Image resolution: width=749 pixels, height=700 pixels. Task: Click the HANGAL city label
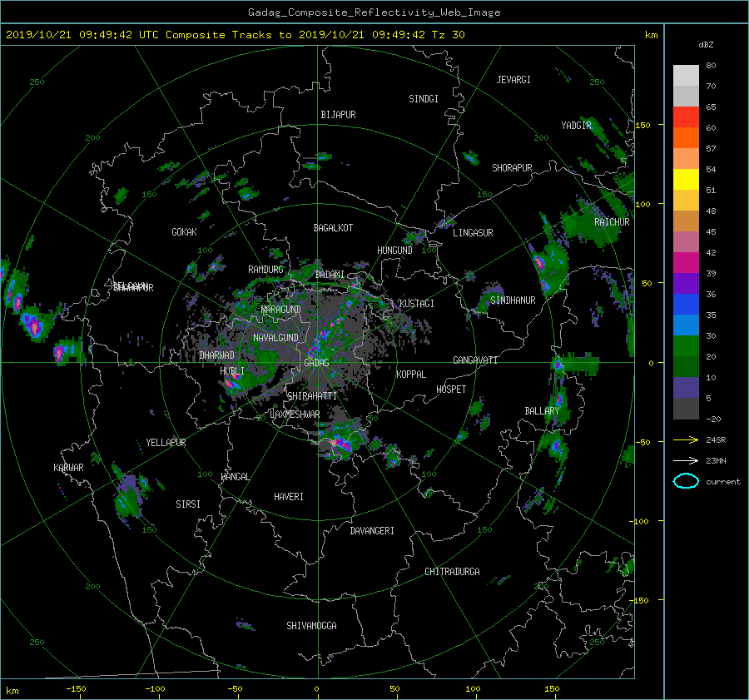click(235, 476)
